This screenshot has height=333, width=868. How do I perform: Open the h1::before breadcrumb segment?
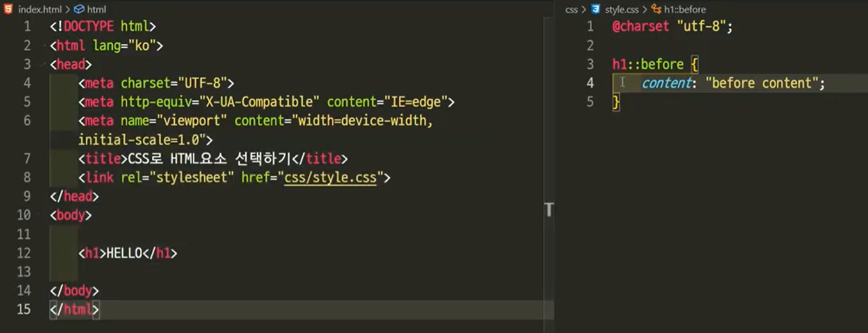pyautogui.click(x=685, y=9)
